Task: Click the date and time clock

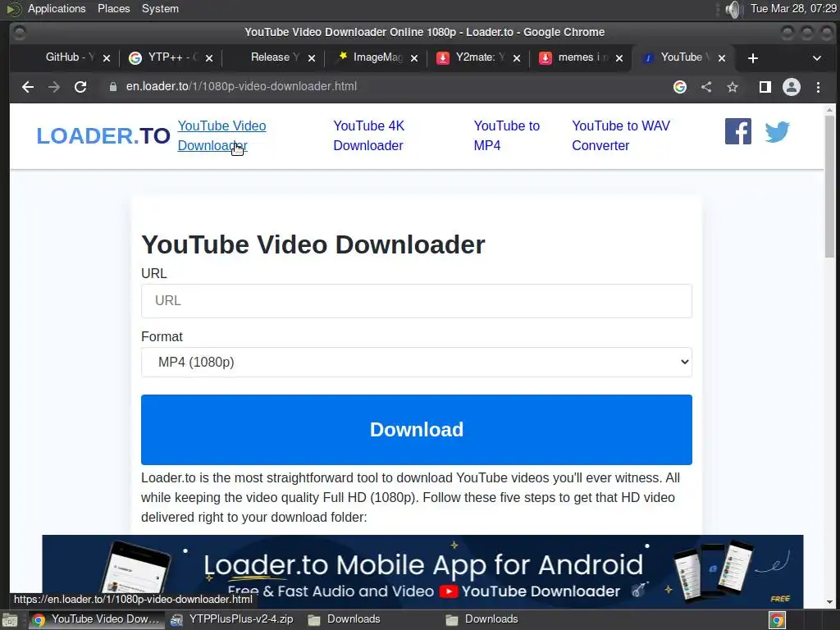Action: click(793, 8)
